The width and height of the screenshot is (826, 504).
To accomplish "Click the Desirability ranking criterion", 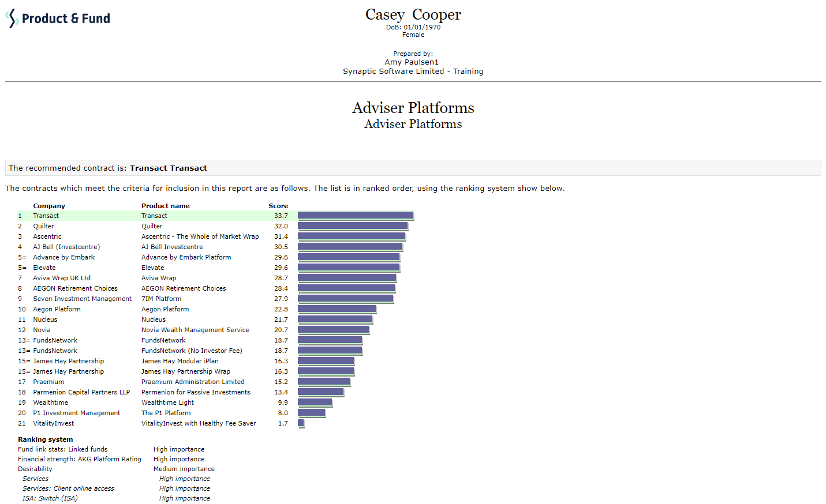I will click(35, 469).
